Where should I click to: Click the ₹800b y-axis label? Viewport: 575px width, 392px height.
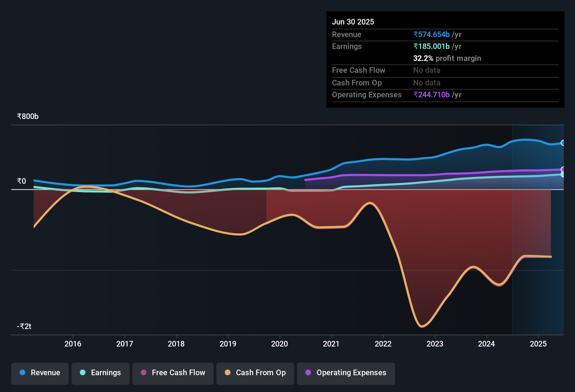pos(28,117)
